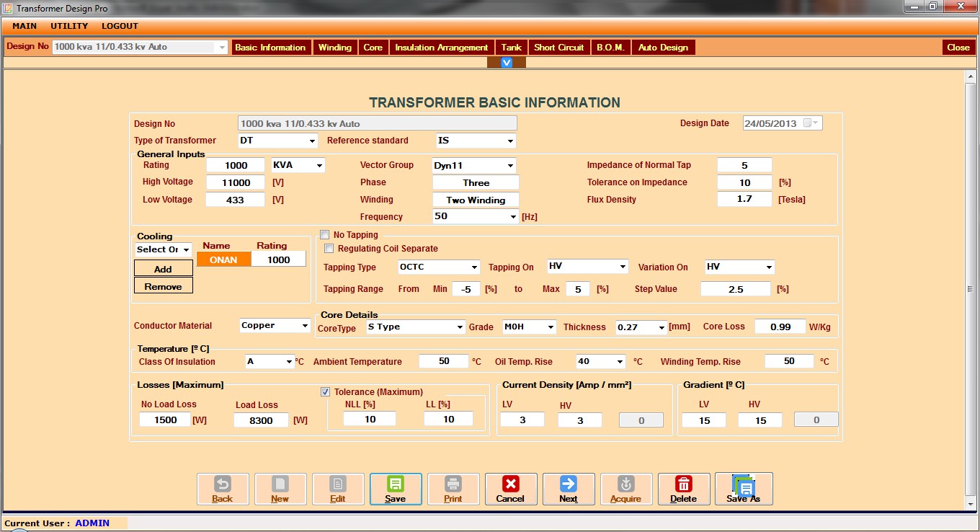This screenshot has width=980, height=532.
Task: Click the Flux Density input field
Action: tap(744, 199)
